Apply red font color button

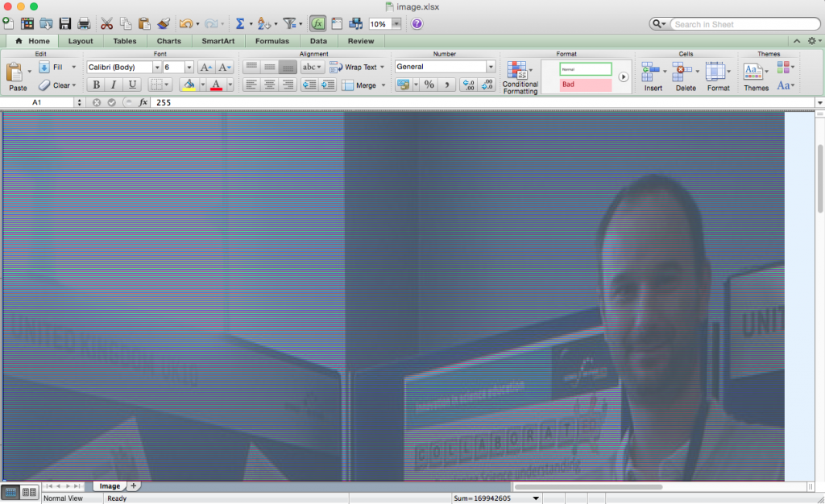pos(216,85)
